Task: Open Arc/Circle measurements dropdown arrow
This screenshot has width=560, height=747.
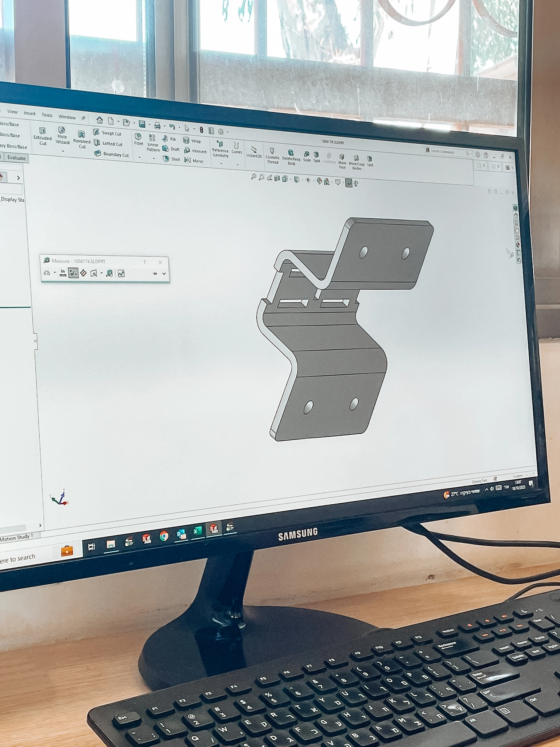Action: coord(55,272)
